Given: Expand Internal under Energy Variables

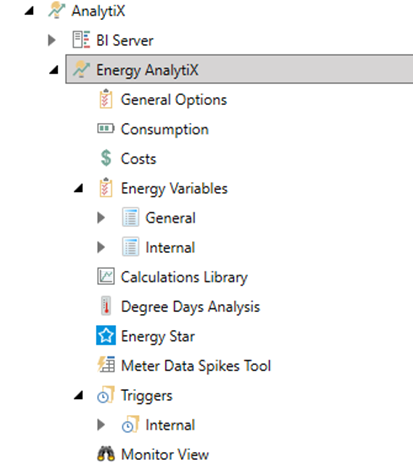Looking at the screenshot, I should coord(101,247).
